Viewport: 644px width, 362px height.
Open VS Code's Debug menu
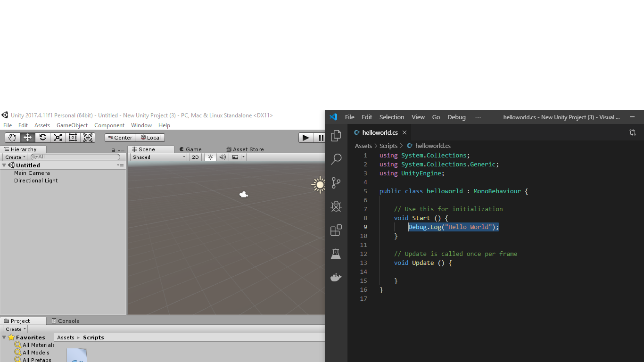pos(456,117)
